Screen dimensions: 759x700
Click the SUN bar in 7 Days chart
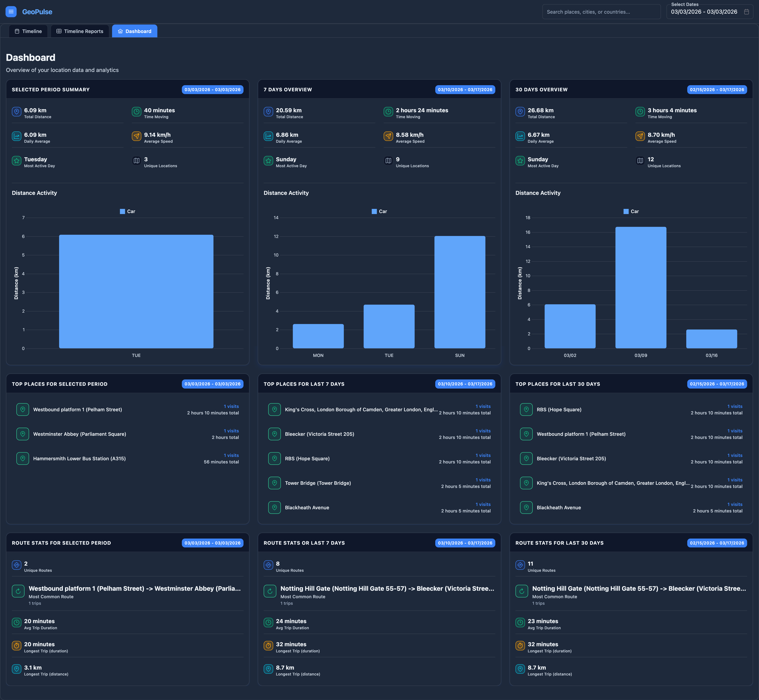[460, 292]
